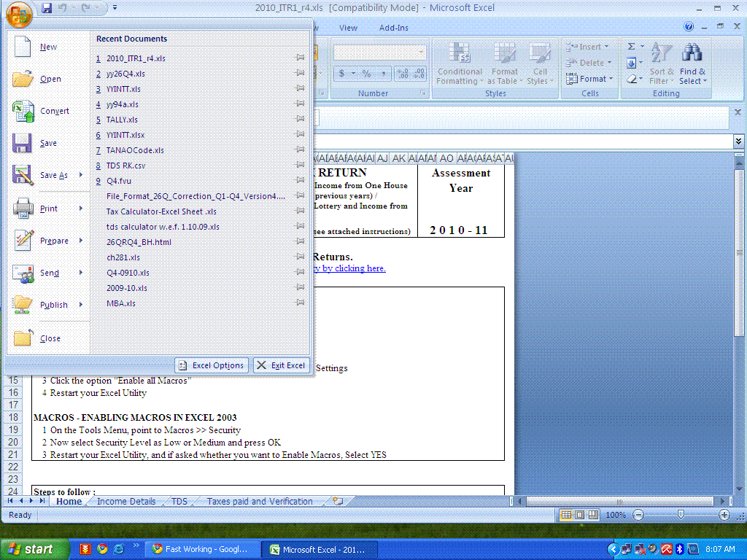
Task: Open recent file Tax Calculator-Excel Sheet .xls
Action: point(161,211)
